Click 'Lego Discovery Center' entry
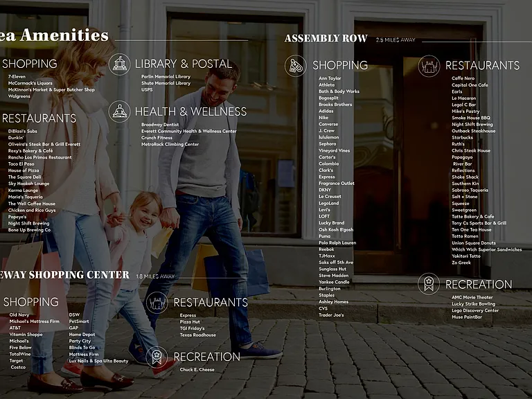The image size is (532, 399). point(475,310)
